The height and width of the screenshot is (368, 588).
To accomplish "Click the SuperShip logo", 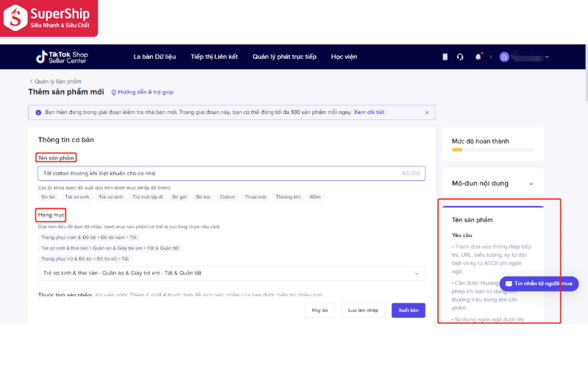I will [x=49, y=18].
